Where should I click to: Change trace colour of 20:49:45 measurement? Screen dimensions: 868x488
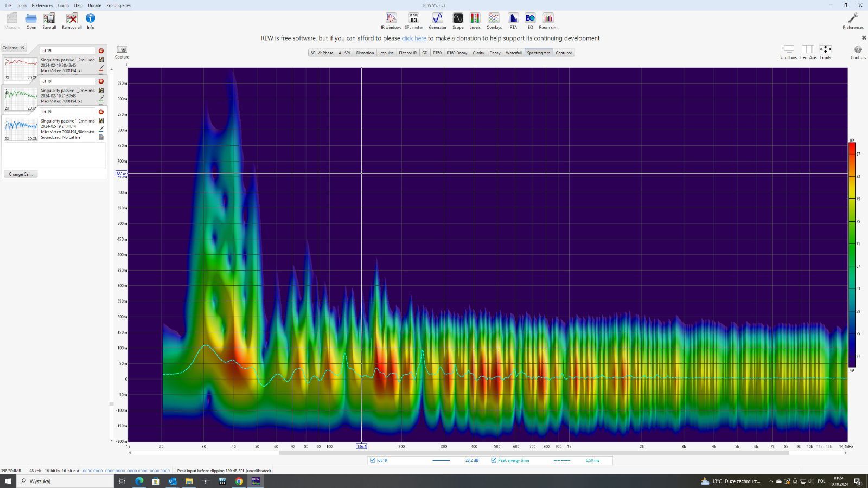(101, 68)
